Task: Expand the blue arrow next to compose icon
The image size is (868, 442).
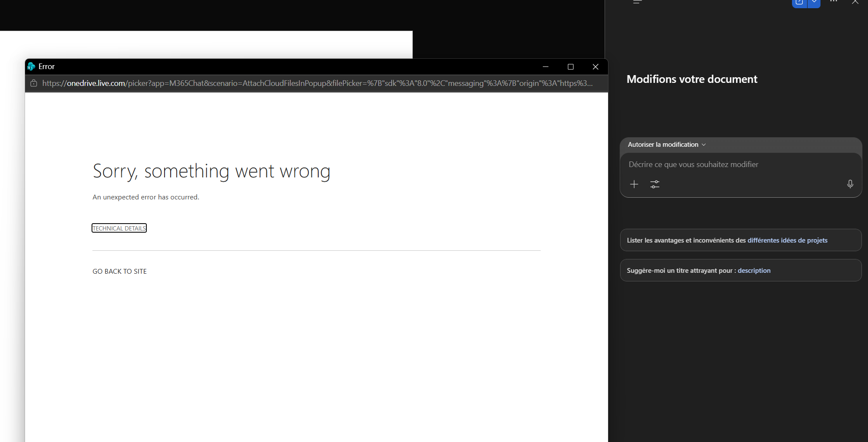Action: click(814, 3)
